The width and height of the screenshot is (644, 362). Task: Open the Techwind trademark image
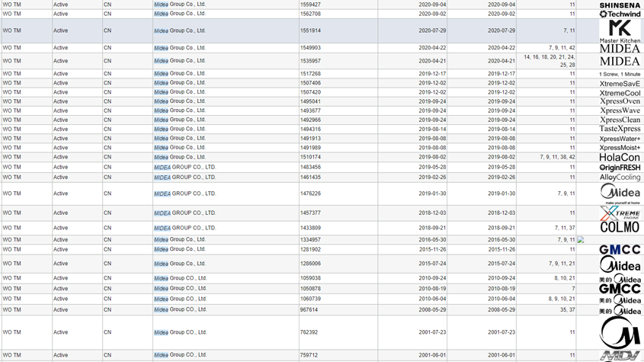(620, 14)
